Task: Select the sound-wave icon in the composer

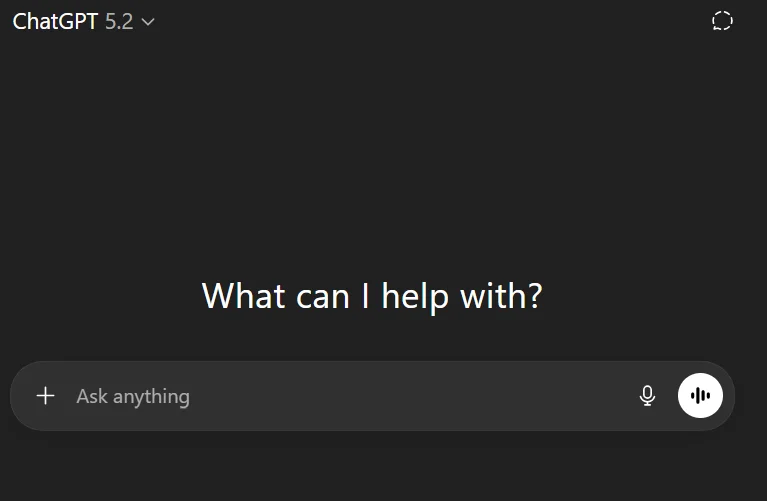Action: pyautogui.click(x=700, y=396)
